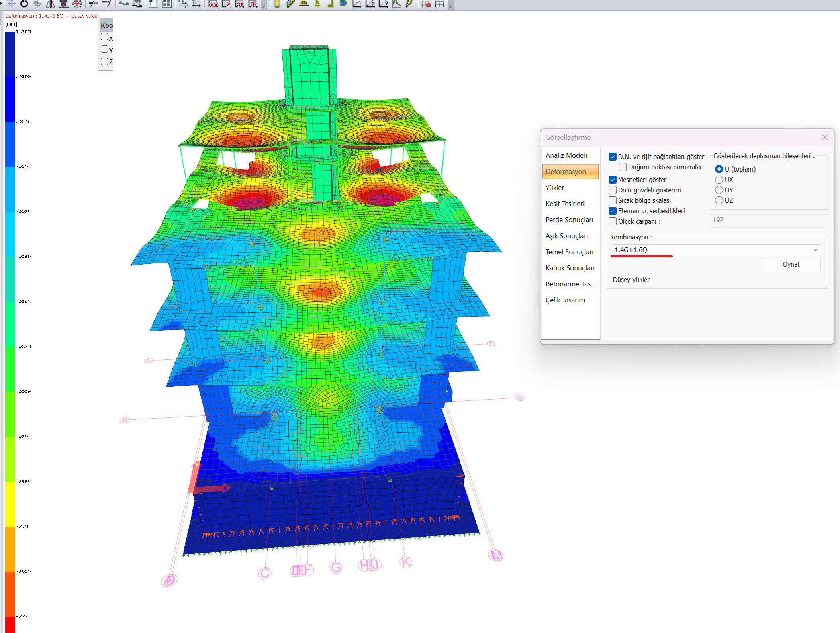Click the yellow column element icon
The height and width of the screenshot is (633, 840).
(x=277, y=4)
